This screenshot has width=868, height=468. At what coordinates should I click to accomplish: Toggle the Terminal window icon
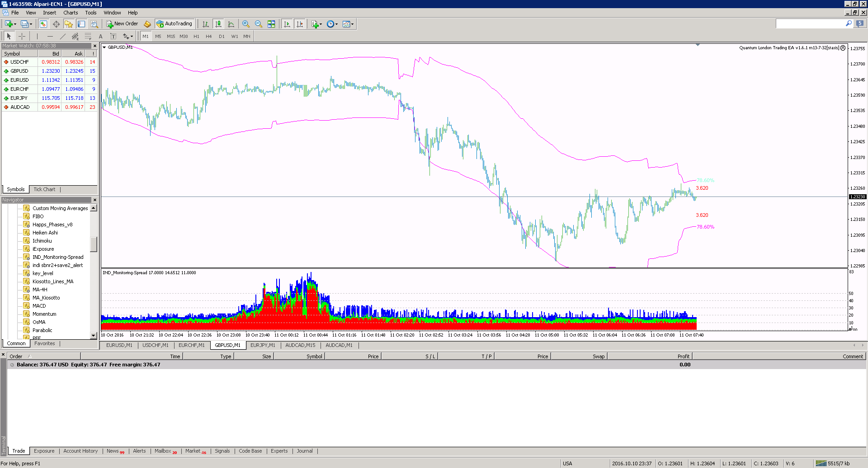(x=81, y=24)
